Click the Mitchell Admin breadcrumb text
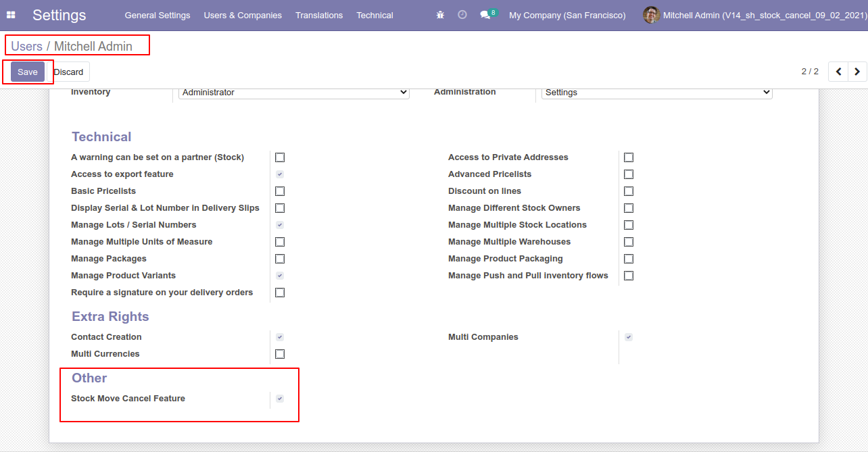The width and height of the screenshot is (868, 452). [x=93, y=47]
